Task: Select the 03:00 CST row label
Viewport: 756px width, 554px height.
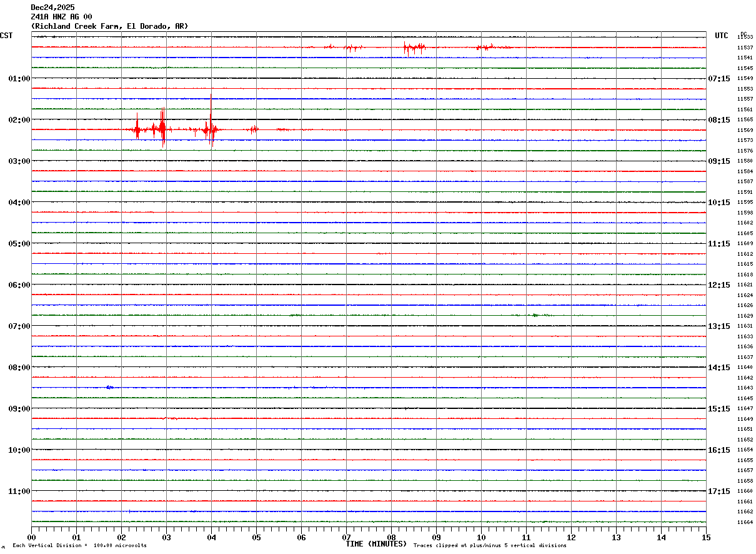Action: (19, 161)
